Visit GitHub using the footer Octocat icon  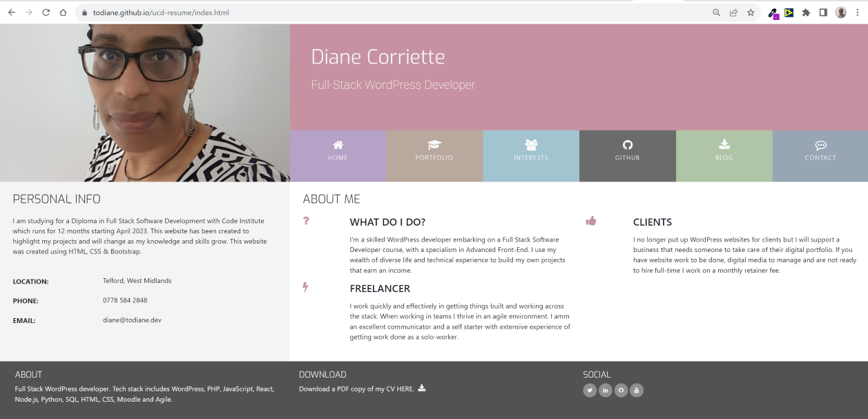pos(621,390)
